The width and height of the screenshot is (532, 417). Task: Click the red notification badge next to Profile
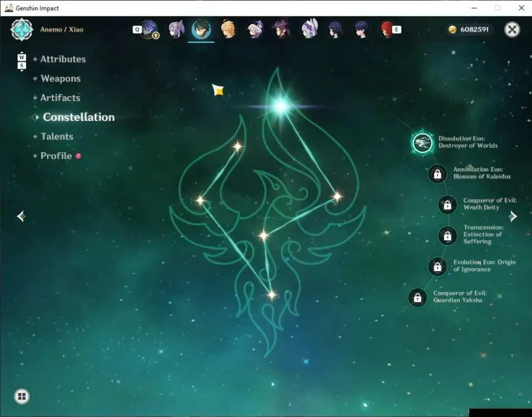pos(78,156)
